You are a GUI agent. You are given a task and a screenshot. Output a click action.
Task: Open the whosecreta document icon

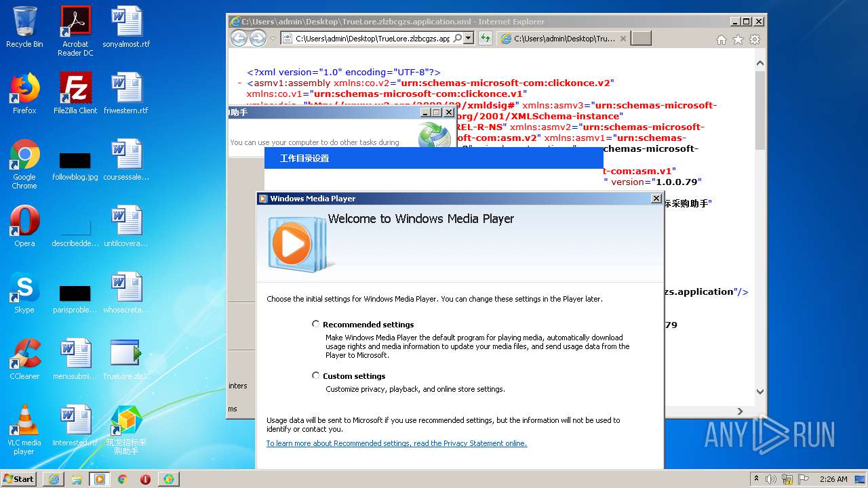click(126, 293)
